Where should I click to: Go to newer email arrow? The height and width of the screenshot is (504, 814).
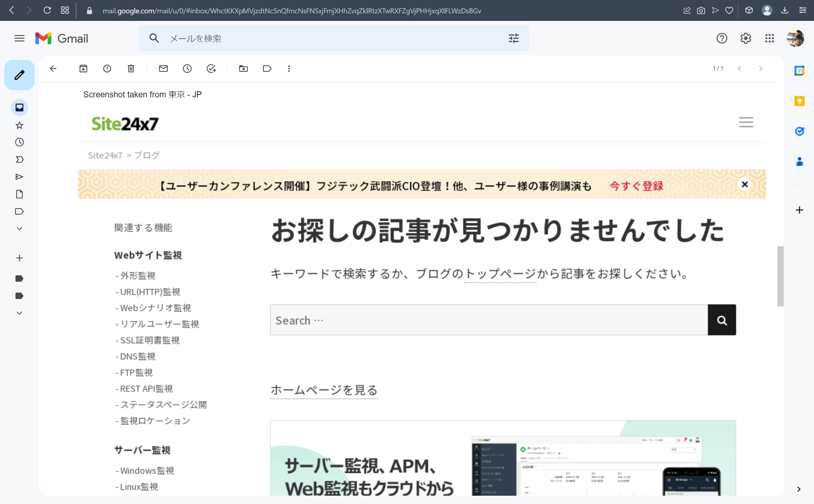739,69
